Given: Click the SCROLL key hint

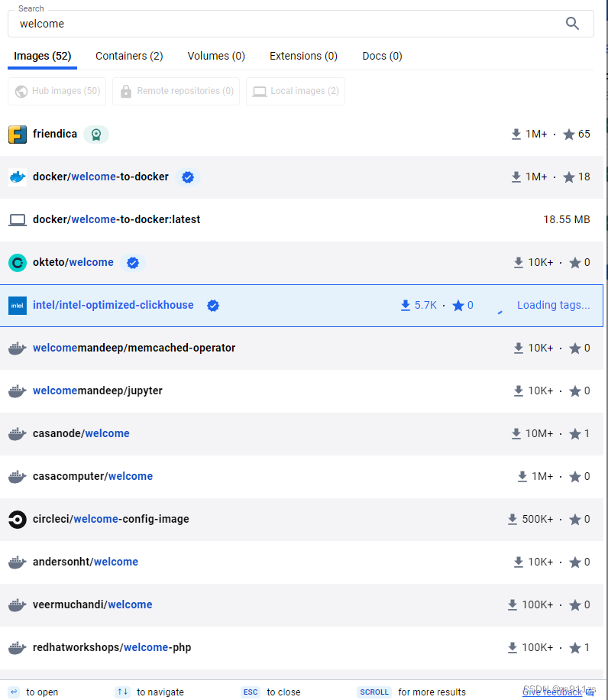Looking at the screenshot, I should point(374,692).
